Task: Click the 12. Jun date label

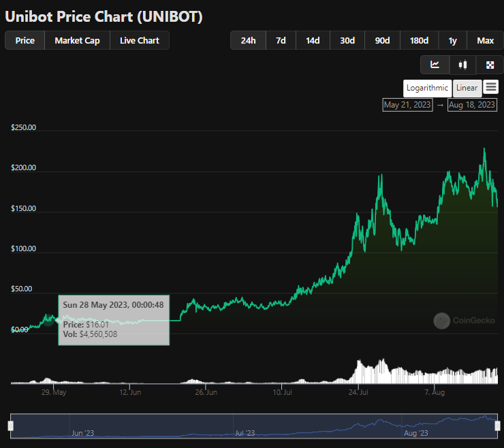Action: (130, 392)
